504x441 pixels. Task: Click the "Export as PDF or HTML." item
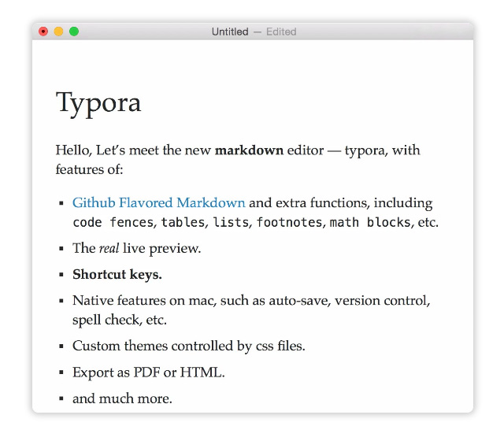[x=148, y=372]
